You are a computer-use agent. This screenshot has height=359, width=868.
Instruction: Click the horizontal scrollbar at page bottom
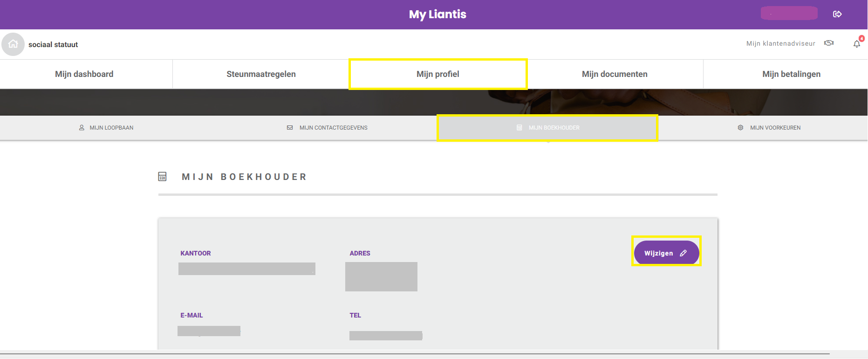point(415,354)
